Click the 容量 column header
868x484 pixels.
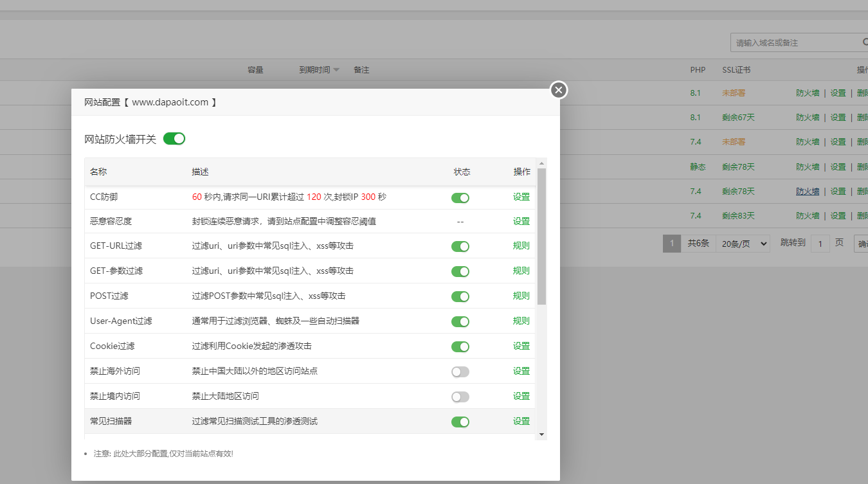pyautogui.click(x=255, y=70)
